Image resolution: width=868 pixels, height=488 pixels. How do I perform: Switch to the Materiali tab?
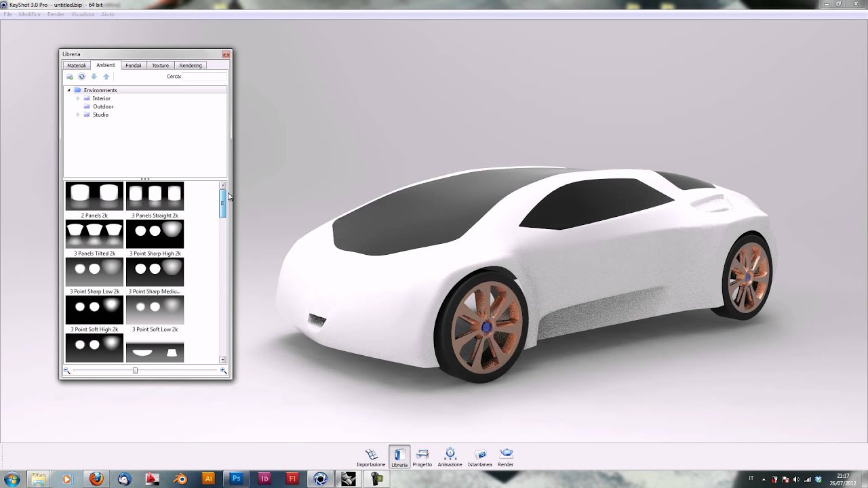point(77,66)
